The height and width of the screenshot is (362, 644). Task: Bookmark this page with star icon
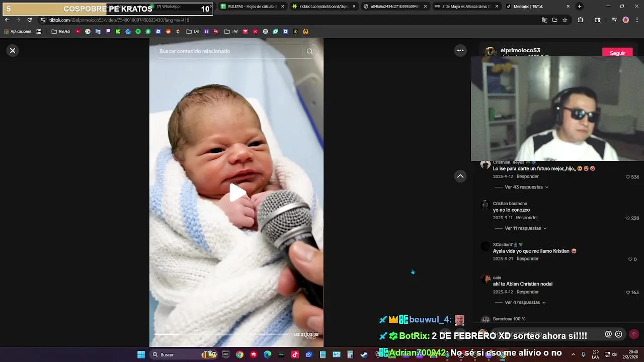[565, 20]
